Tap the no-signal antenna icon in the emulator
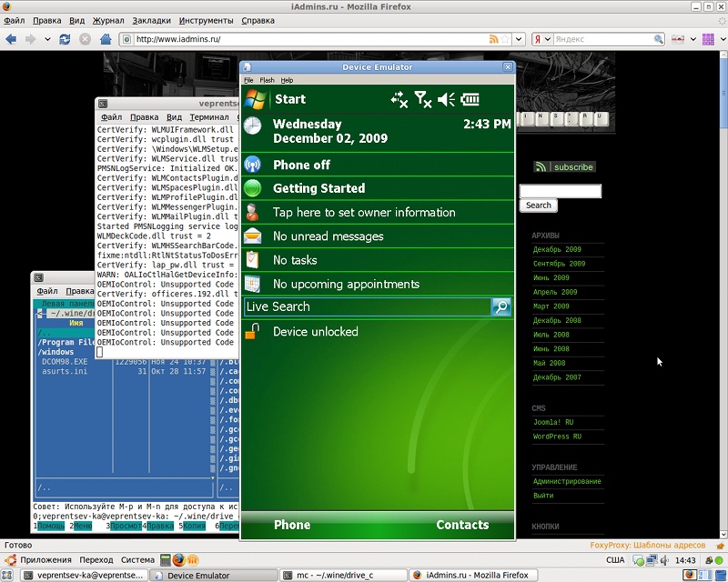The image size is (728, 582). [422, 99]
